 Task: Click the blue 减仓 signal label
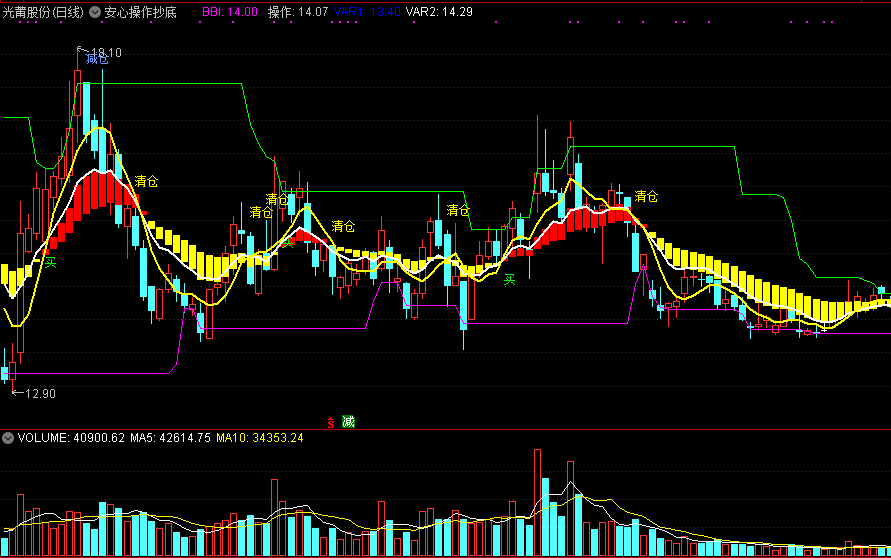[x=97, y=59]
